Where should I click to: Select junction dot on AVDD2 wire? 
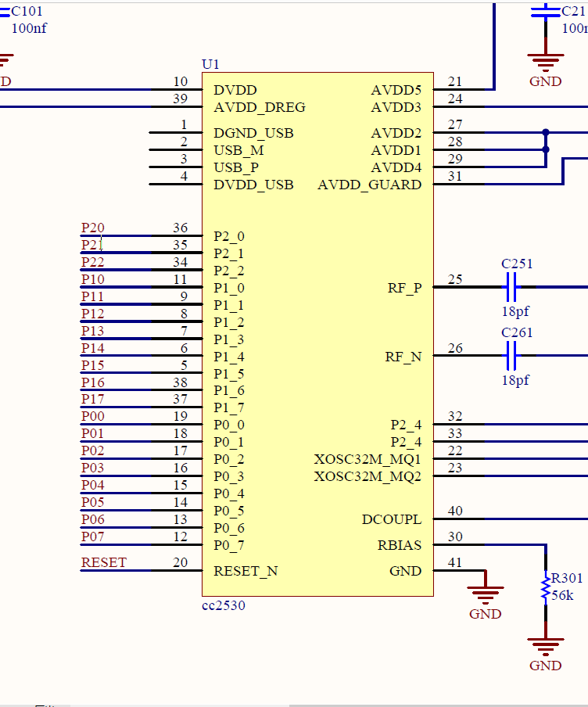[x=546, y=133]
